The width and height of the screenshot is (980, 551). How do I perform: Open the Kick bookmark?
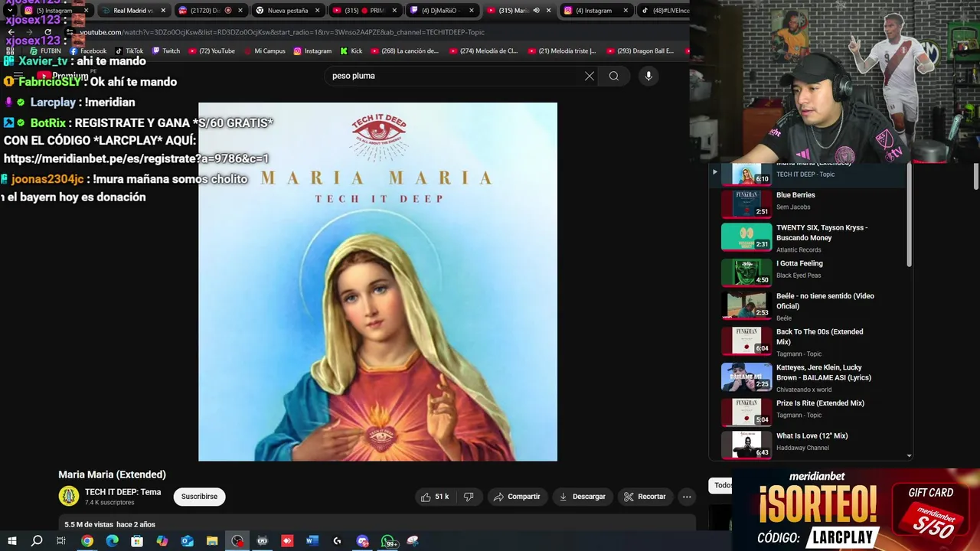click(351, 51)
